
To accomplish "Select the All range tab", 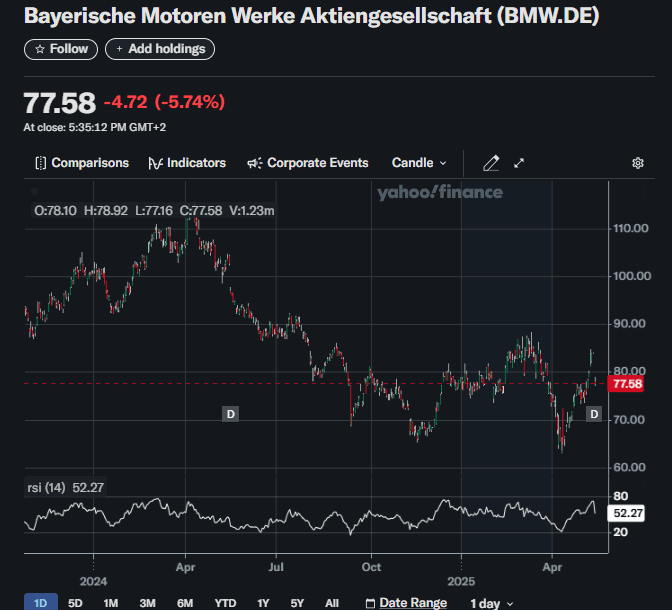I will [x=332, y=603].
